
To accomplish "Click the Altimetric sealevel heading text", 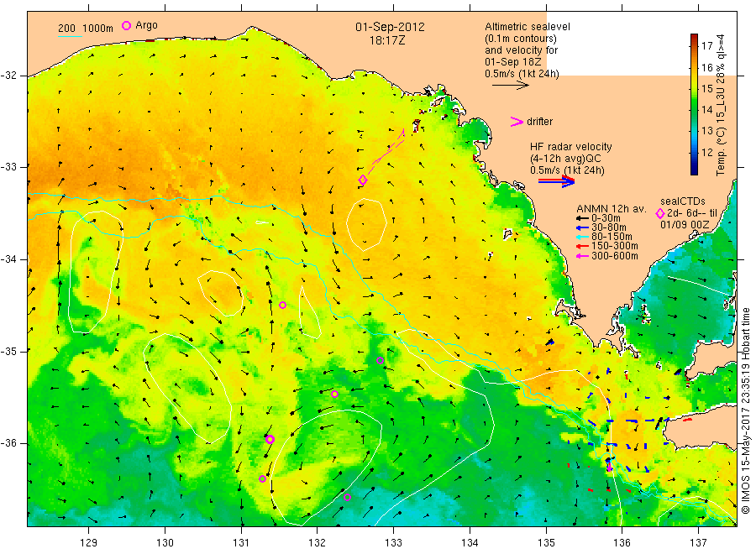I will [x=528, y=27].
